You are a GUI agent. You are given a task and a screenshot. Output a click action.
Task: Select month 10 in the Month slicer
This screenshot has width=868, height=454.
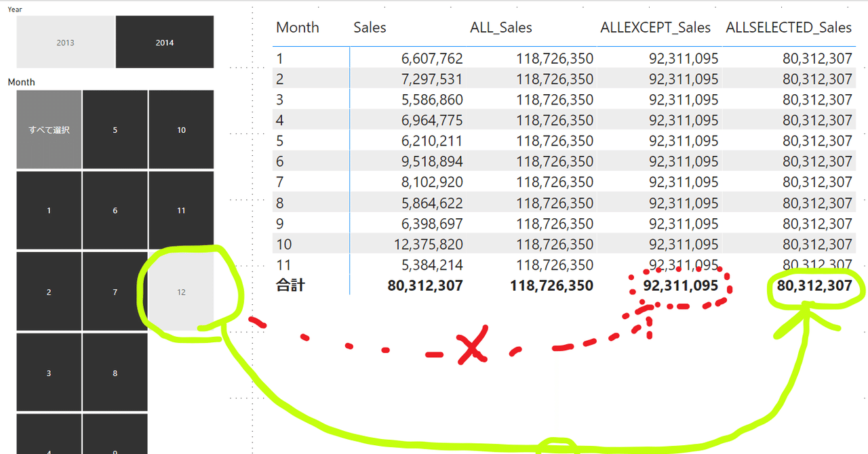click(181, 129)
